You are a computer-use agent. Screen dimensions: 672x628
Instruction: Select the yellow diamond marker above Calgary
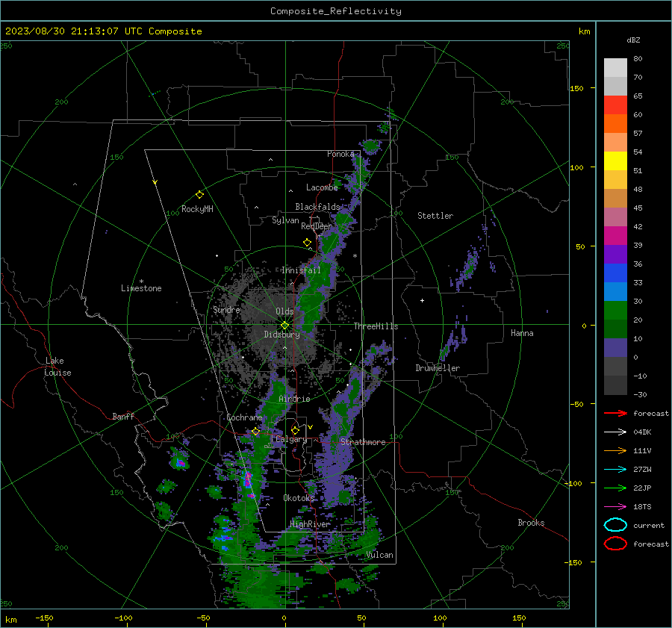[x=295, y=430]
